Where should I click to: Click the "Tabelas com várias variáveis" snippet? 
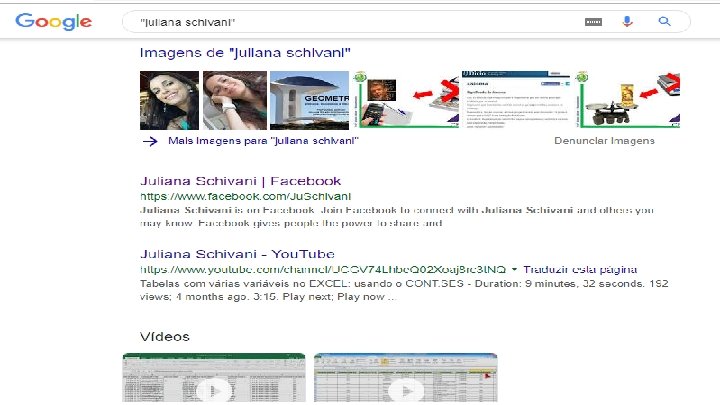[404, 290]
